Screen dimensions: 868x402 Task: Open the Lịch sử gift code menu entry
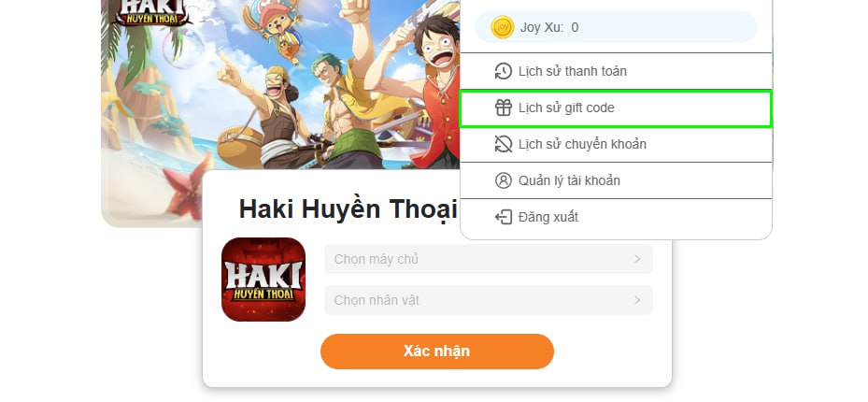[x=616, y=108]
